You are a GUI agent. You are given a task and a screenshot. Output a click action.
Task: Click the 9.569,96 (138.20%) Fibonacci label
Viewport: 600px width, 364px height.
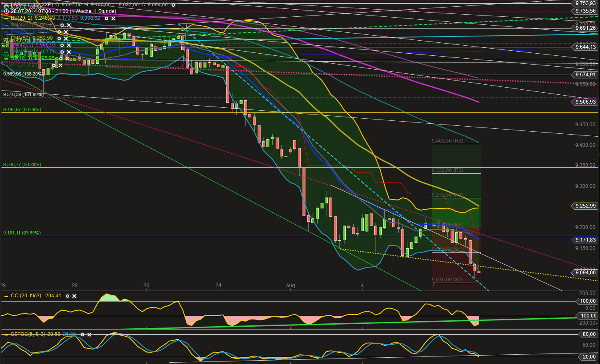(x=23, y=74)
